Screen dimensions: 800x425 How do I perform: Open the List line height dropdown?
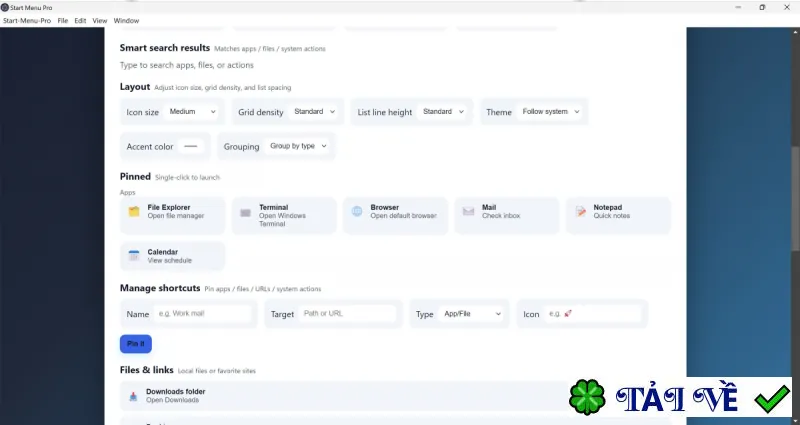(442, 112)
